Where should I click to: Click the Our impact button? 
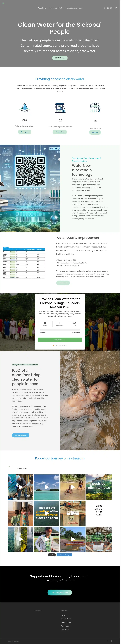(24, 132)
